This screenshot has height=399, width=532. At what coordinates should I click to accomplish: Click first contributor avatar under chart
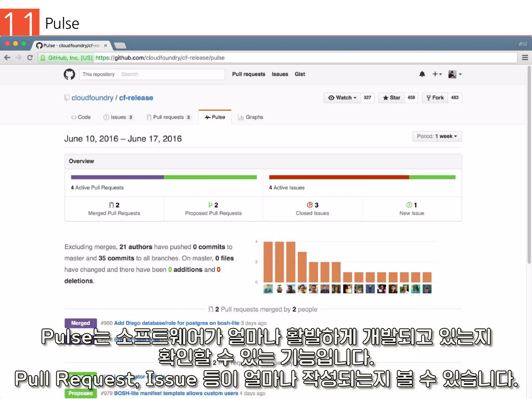click(268, 289)
